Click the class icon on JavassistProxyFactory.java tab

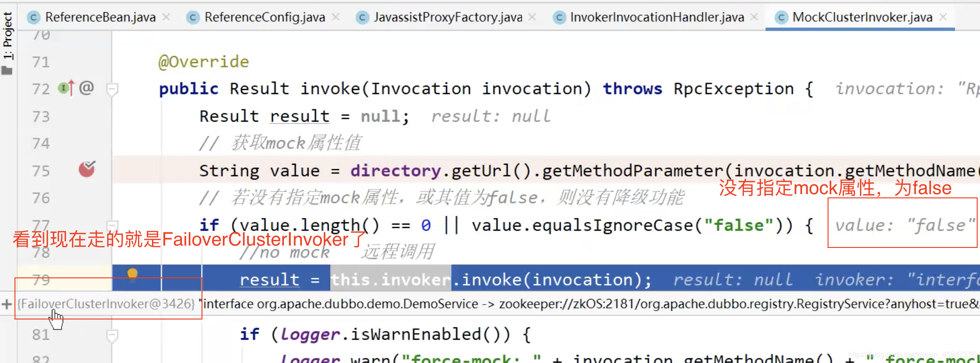(361, 18)
